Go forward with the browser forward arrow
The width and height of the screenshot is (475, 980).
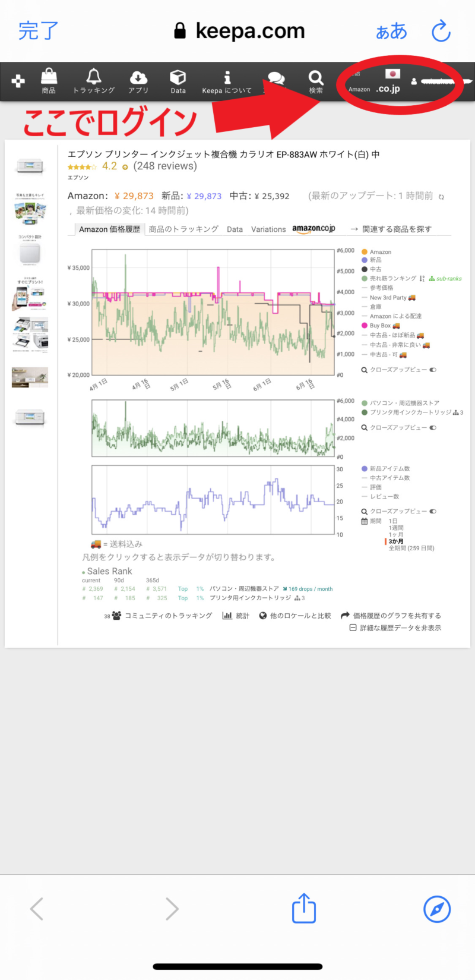pyautogui.click(x=172, y=909)
